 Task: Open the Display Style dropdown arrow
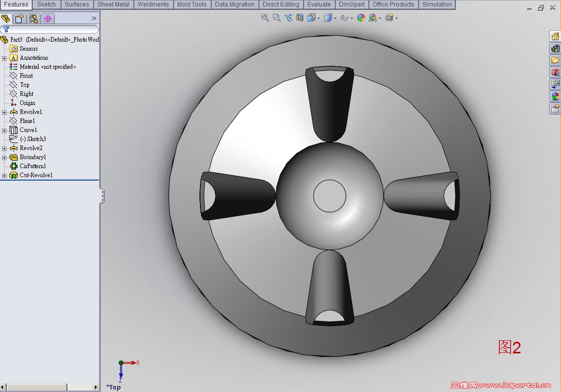[x=335, y=18]
